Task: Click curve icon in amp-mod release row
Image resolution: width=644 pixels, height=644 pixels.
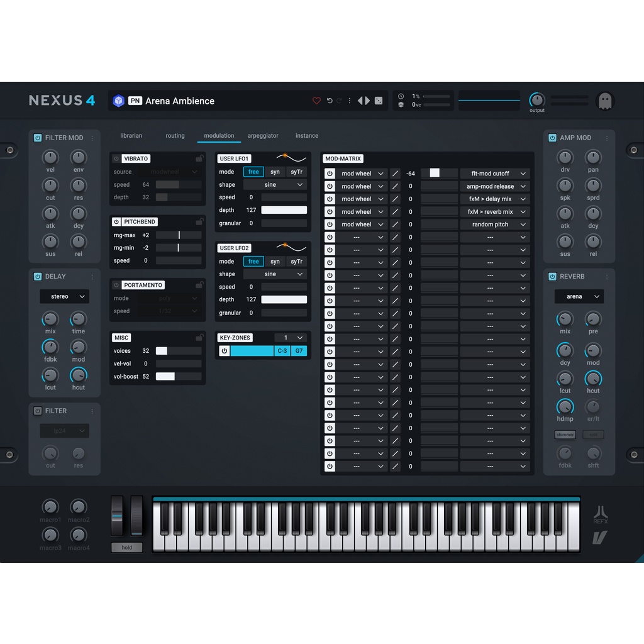Action: coord(395,186)
